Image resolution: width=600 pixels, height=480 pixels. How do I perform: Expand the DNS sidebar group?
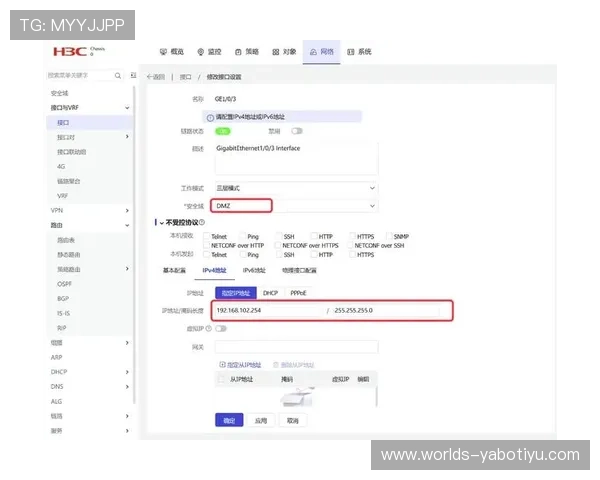pyautogui.click(x=127, y=387)
